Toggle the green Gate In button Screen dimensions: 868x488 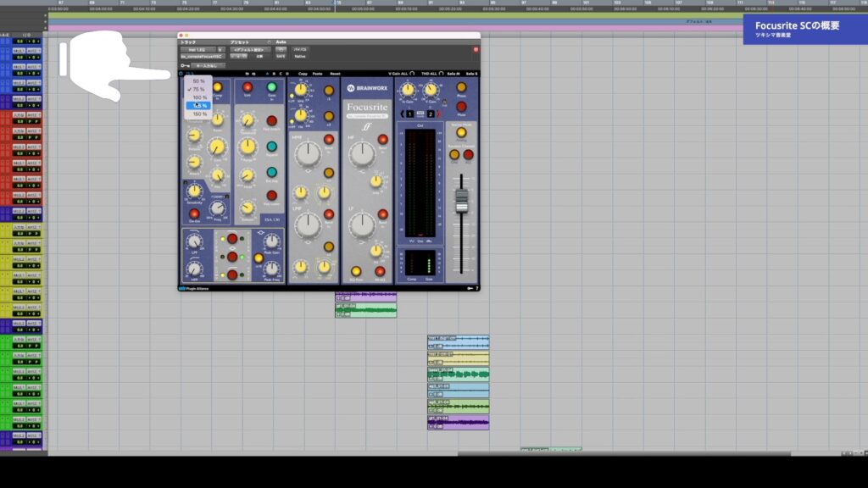pos(272,87)
